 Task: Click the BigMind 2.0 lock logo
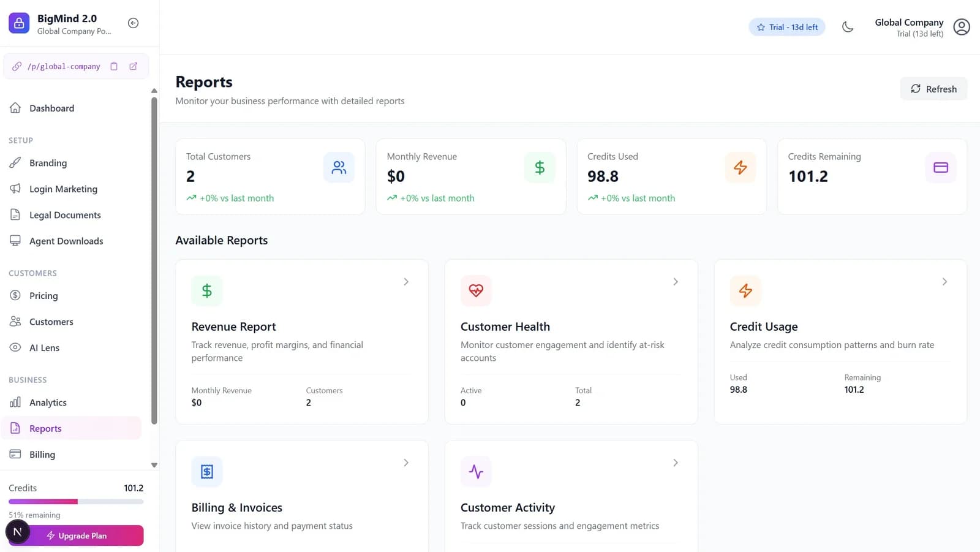tap(18, 23)
